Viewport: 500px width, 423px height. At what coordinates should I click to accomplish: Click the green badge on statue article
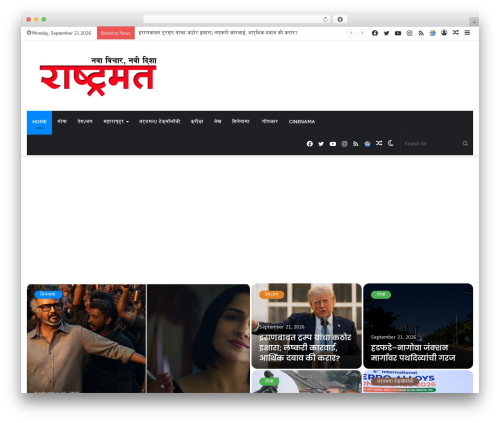(x=269, y=381)
